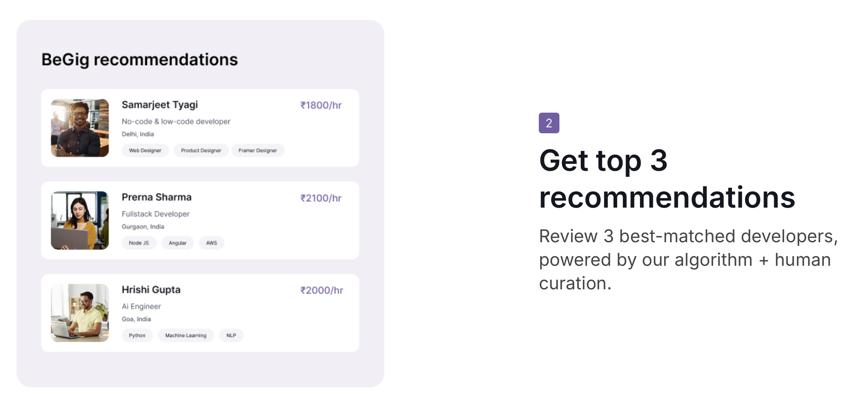Click Samarjeet Tyagi's profile photo

[x=80, y=128]
